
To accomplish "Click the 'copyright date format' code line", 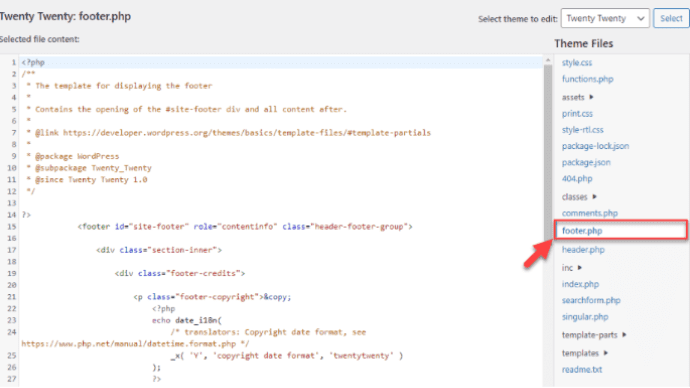I will [286, 355].
